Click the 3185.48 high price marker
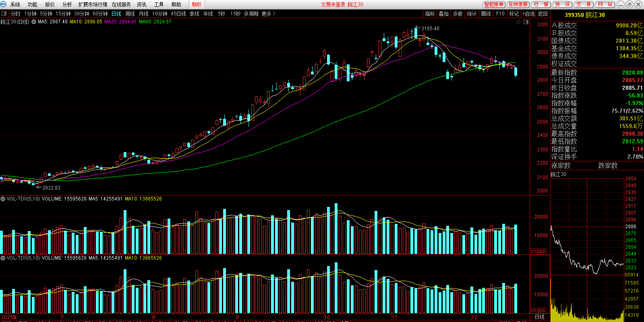Image resolution: width=644 pixels, height=322 pixels. (x=430, y=29)
